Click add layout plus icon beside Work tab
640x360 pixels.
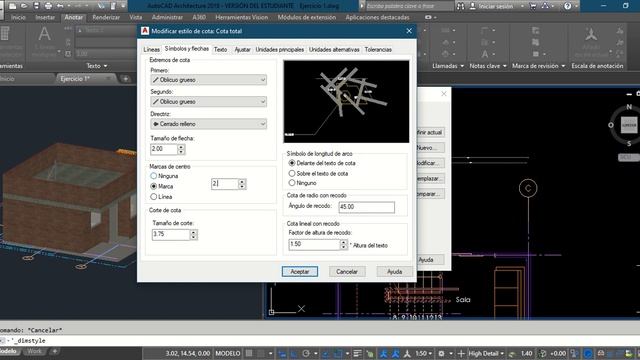(x=55, y=351)
